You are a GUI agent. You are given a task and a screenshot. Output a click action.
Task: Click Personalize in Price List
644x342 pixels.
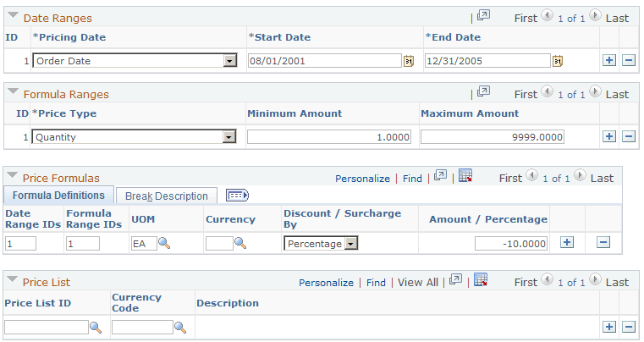pos(326,283)
